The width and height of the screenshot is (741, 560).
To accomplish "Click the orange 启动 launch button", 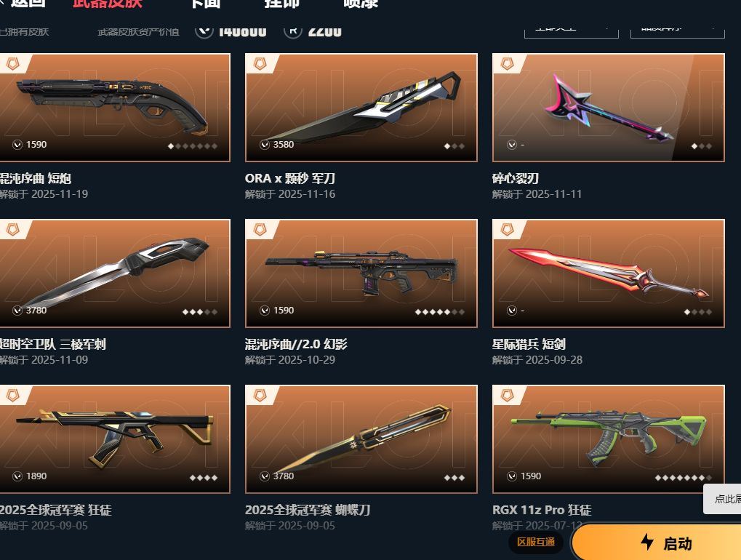I will click(x=657, y=542).
